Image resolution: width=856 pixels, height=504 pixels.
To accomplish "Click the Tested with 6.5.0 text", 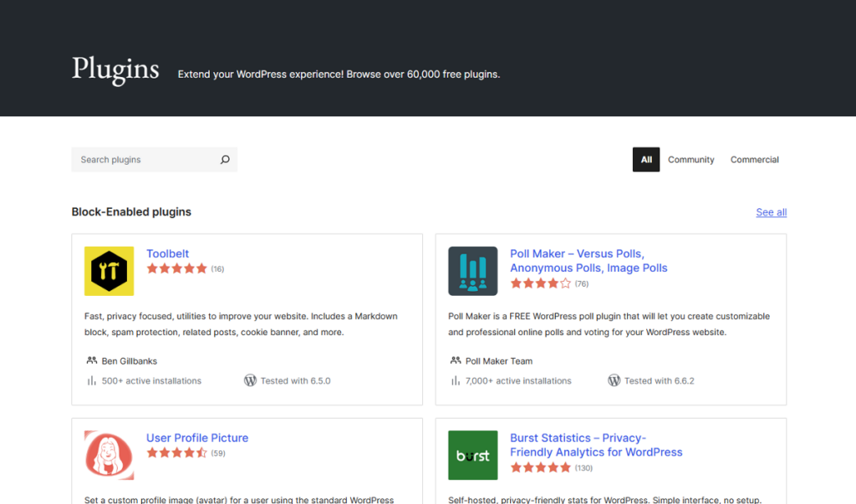I will click(295, 380).
